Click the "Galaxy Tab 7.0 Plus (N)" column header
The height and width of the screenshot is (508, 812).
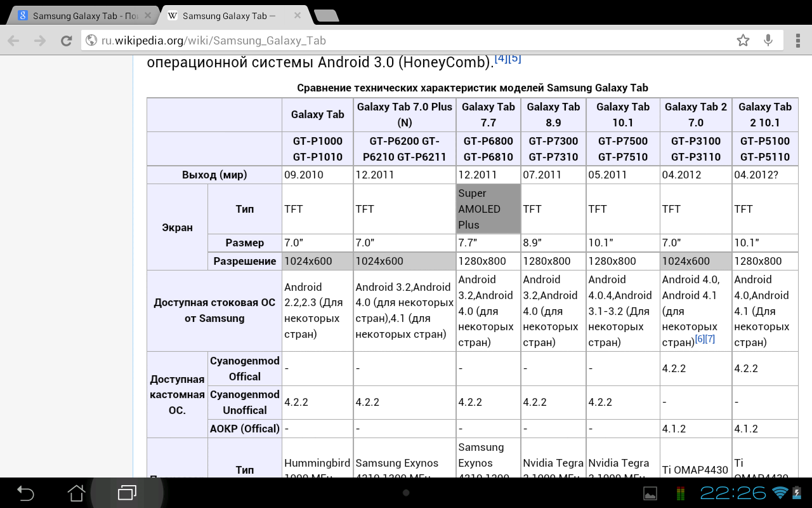point(405,115)
